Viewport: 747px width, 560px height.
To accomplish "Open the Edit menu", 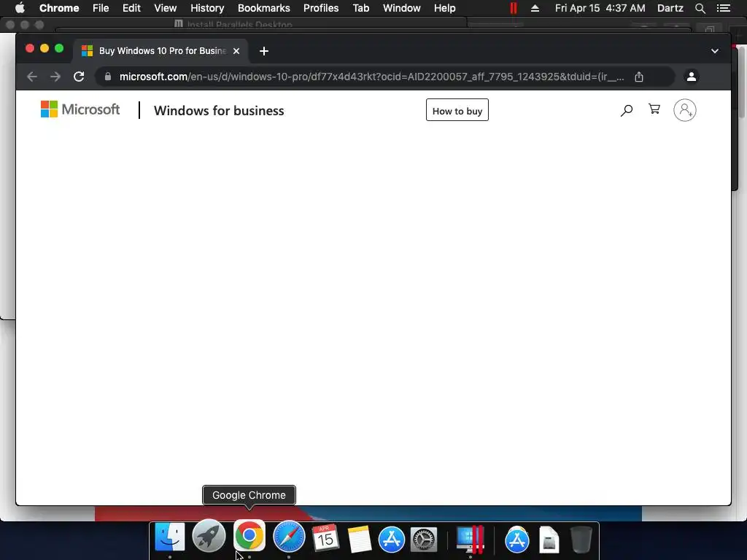I will (x=131, y=8).
